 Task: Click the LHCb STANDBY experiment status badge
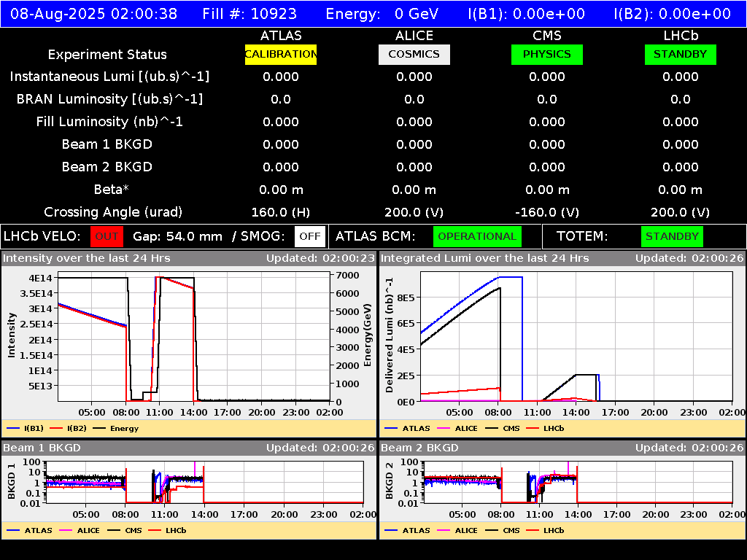681,54
